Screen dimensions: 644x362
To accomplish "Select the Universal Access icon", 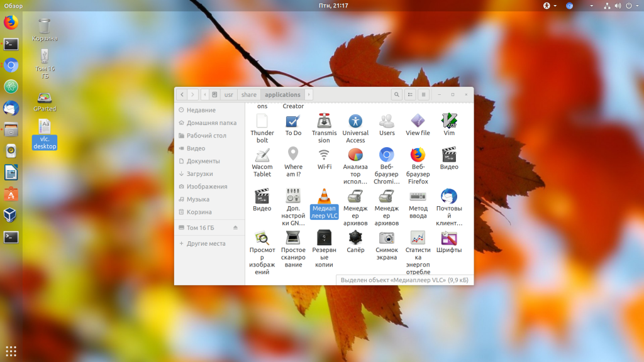I will pyautogui.click(x=355, y=121).
